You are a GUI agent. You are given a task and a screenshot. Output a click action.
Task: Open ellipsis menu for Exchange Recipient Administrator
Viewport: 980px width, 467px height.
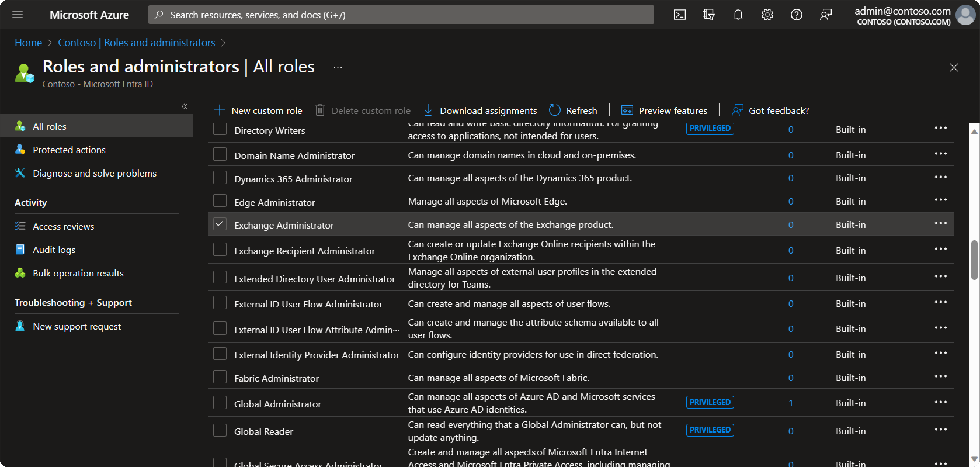(940, 249)
